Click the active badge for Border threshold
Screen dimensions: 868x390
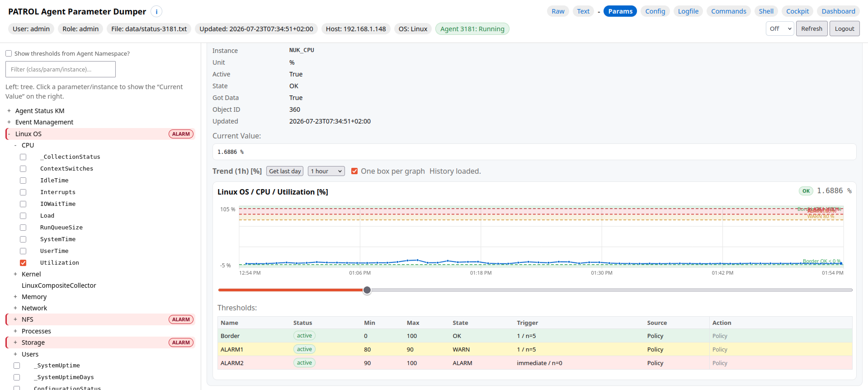click(304, 335)
